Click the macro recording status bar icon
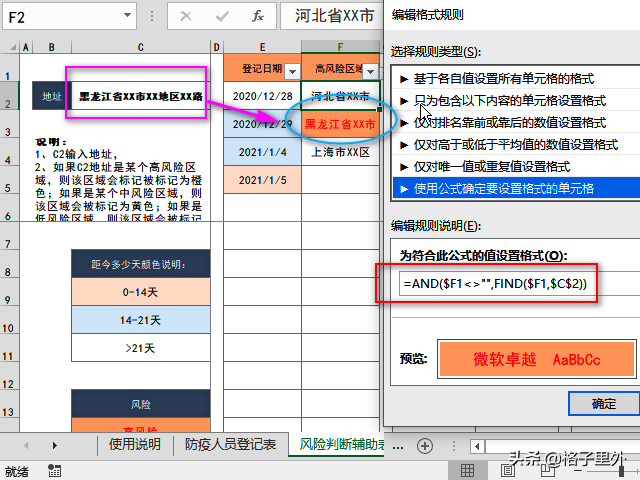The image size is (640, 480). [x=54, y=471]
